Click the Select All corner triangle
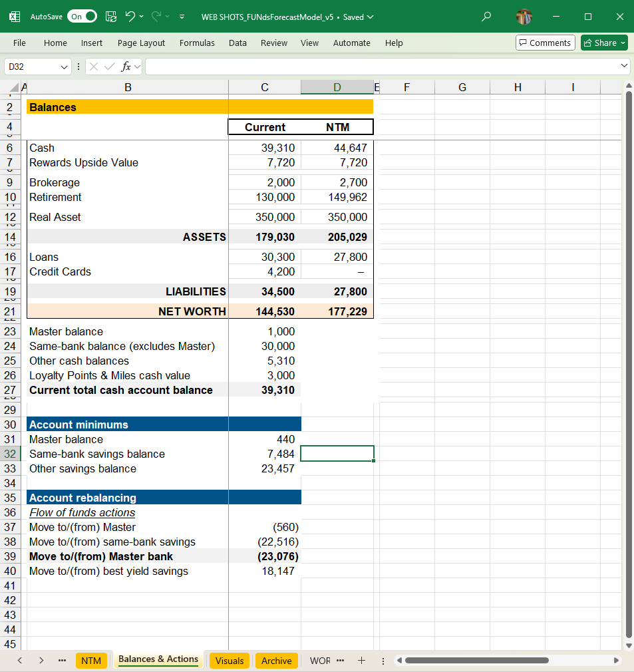Screen dimensions: 634x672 [14, 87]
